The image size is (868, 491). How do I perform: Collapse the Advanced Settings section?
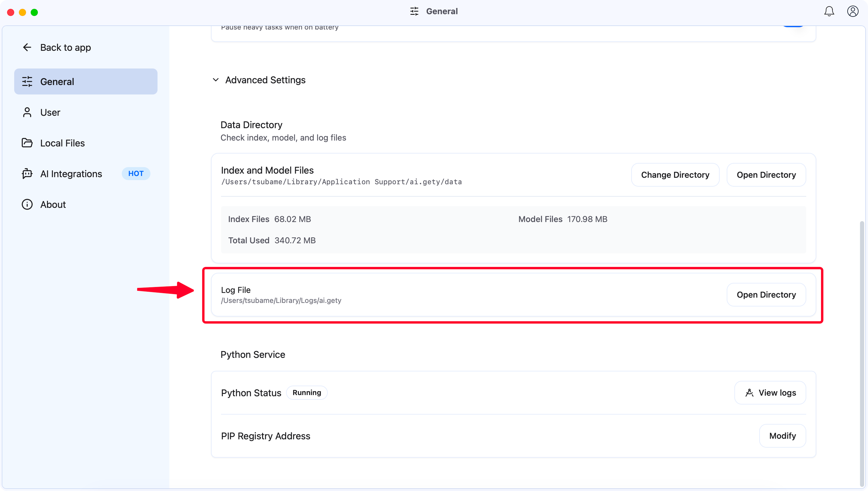(x=216, y=80)
